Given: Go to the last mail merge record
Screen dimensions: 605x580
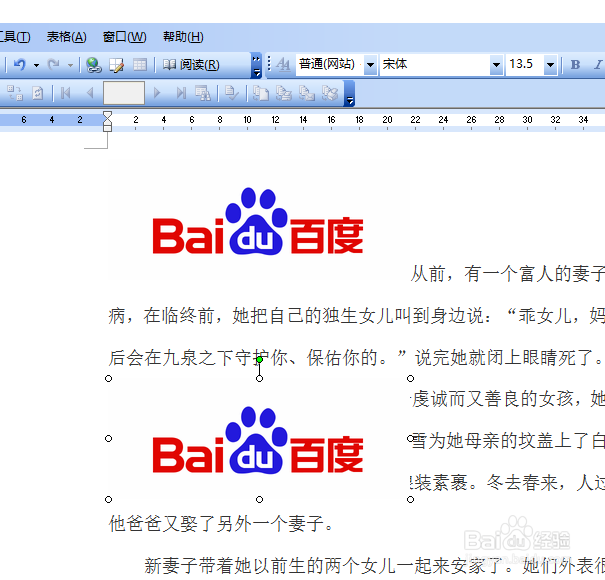Looking at the screenshot, I should [181, 93].
